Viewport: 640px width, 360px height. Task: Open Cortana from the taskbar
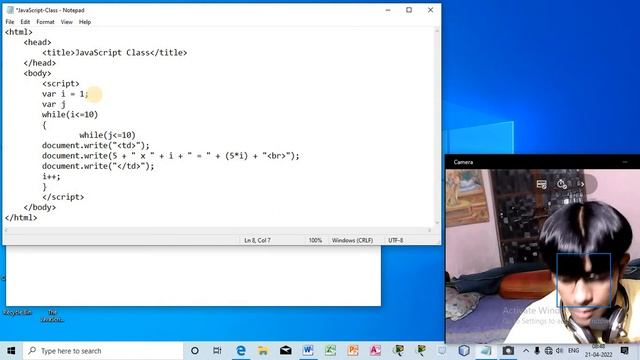tap(195, 351)
